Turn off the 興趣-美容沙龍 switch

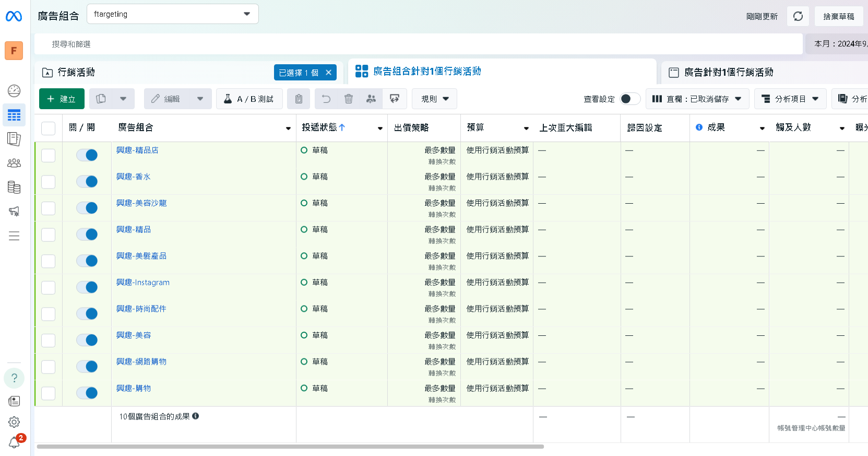(87, 208)
